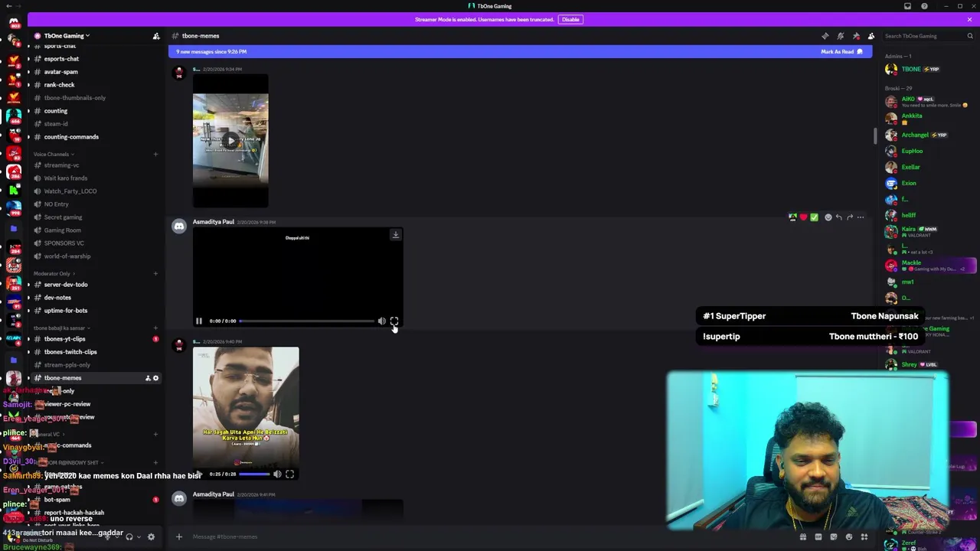The image size is (980, 551).
Task: Join SPONSORS VC voice channel
Action: 64,243
